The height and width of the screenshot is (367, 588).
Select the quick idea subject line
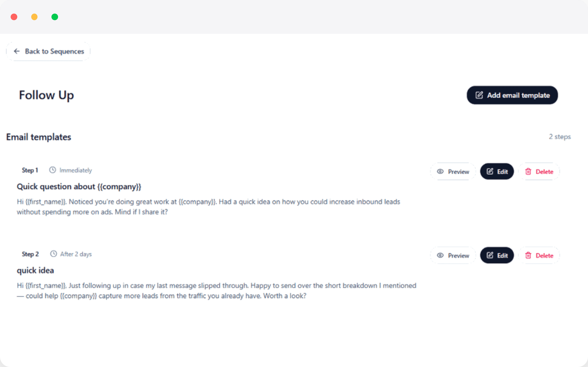(x=35, y=270)
